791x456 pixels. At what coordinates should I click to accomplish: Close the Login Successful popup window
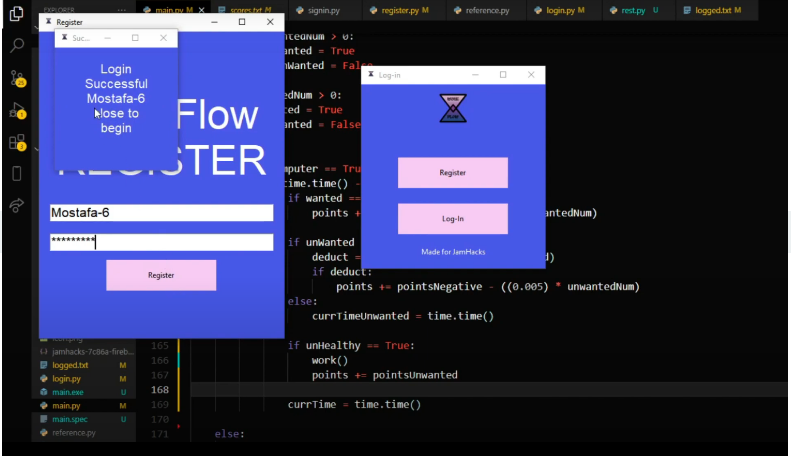click(x=164, y=38)
